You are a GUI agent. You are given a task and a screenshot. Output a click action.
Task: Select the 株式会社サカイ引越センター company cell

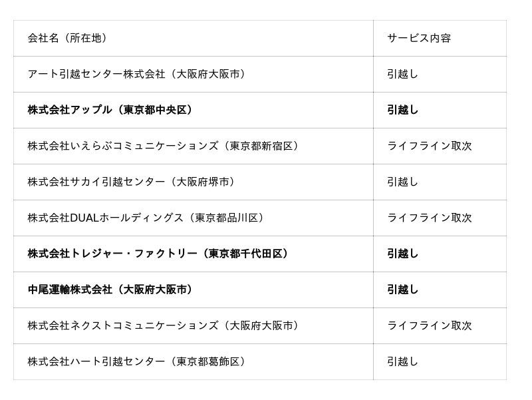131,182
